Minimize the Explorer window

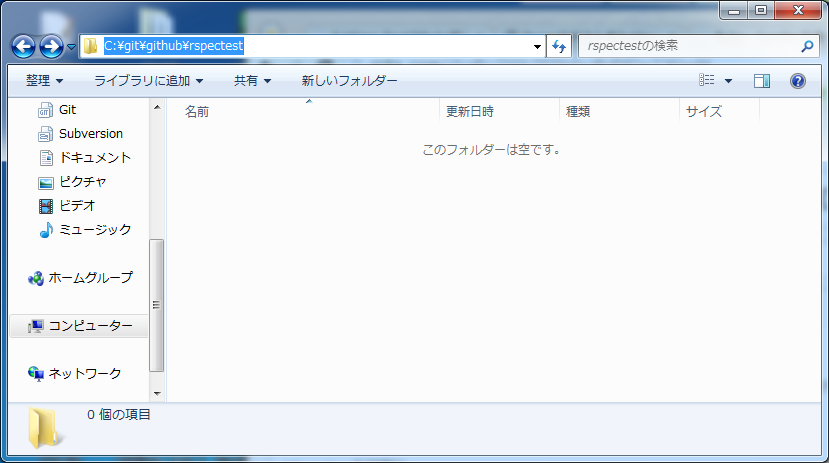pyautogui.click(x=734, y=11)
